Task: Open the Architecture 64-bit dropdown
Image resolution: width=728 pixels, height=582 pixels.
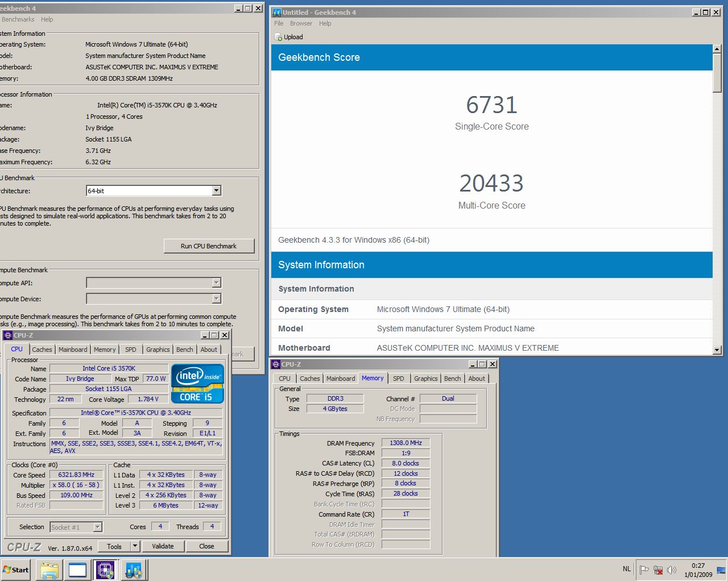Action: pyautogui.click(x=217, y=191)
